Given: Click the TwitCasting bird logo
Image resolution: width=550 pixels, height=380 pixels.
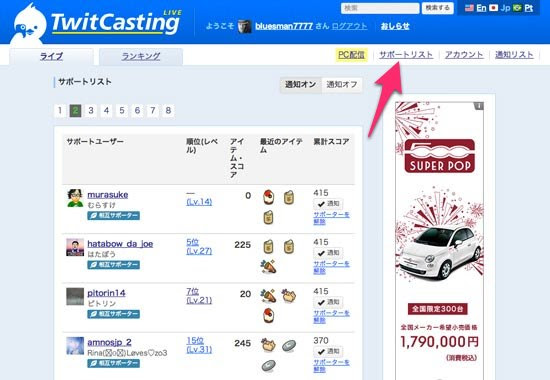Looking at the screenshot, I should pyautogui.click(x=28, y=24).
